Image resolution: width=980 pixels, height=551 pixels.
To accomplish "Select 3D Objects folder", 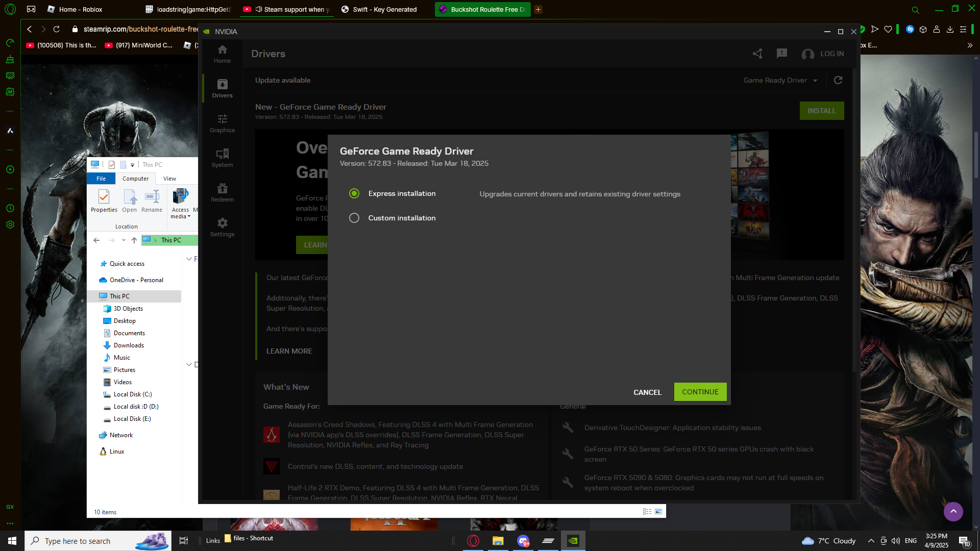I will 128,309.
